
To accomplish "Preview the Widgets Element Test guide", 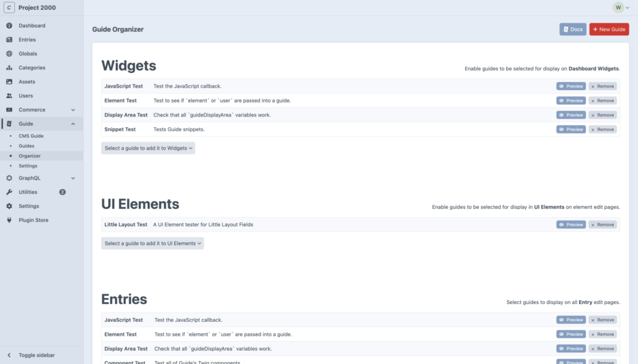I will pos(571,100).
